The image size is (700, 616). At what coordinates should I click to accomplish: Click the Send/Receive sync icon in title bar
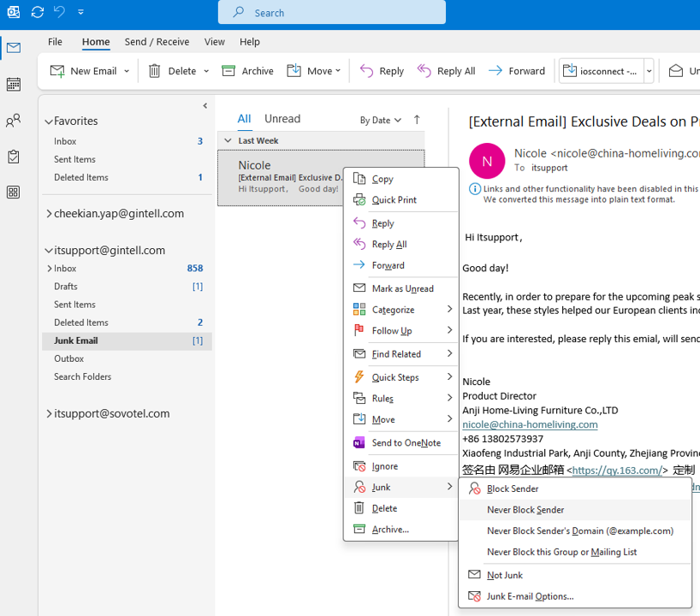37,12
